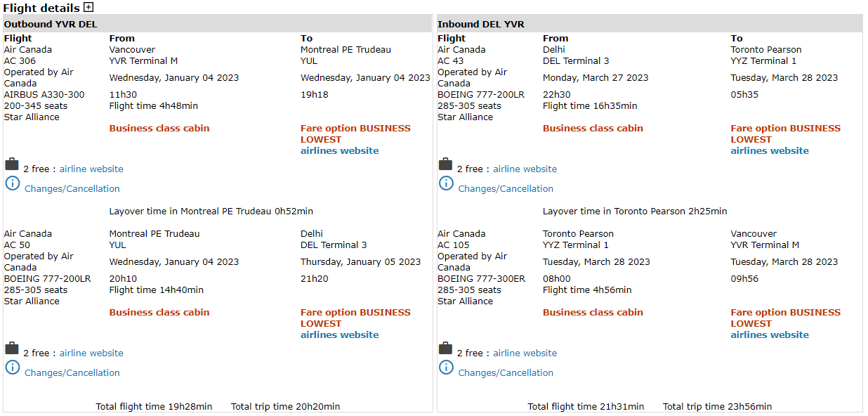
Task: Click info icon for AC 105 Changes/Cancellation
Action: [446, 368]
